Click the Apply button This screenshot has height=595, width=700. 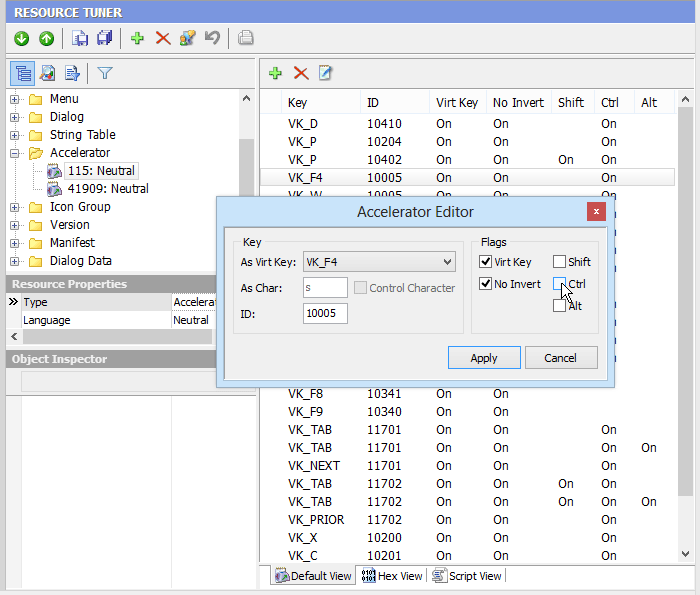click(x=484, y=358)
